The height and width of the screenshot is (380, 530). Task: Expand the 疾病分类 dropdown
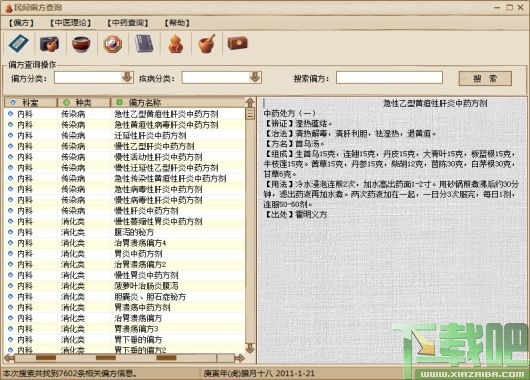(x=255, y=77)
